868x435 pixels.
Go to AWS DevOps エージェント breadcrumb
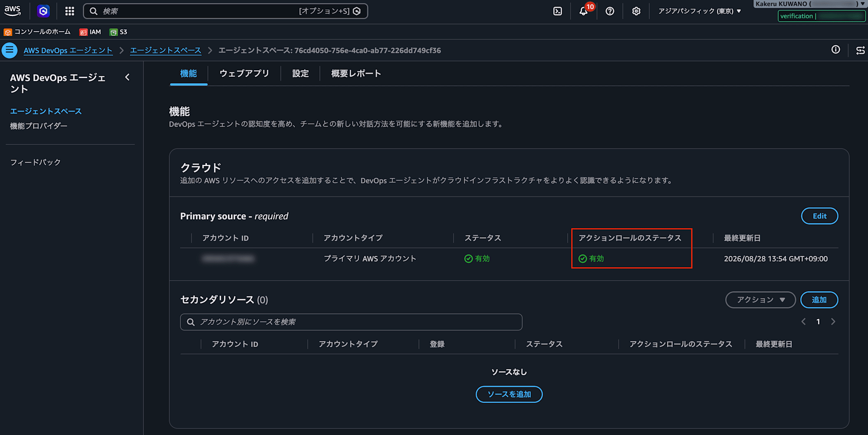tap(68, 50)
